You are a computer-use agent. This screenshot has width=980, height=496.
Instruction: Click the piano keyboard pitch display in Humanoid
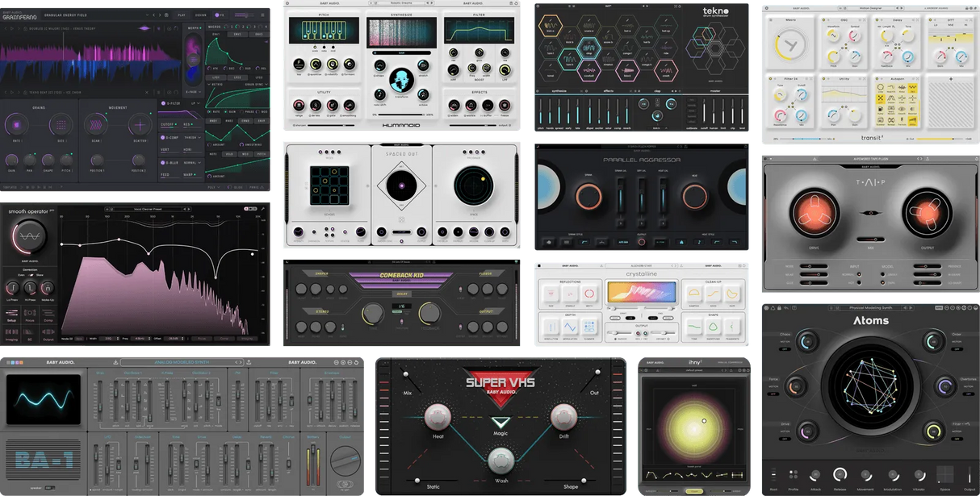322,32
